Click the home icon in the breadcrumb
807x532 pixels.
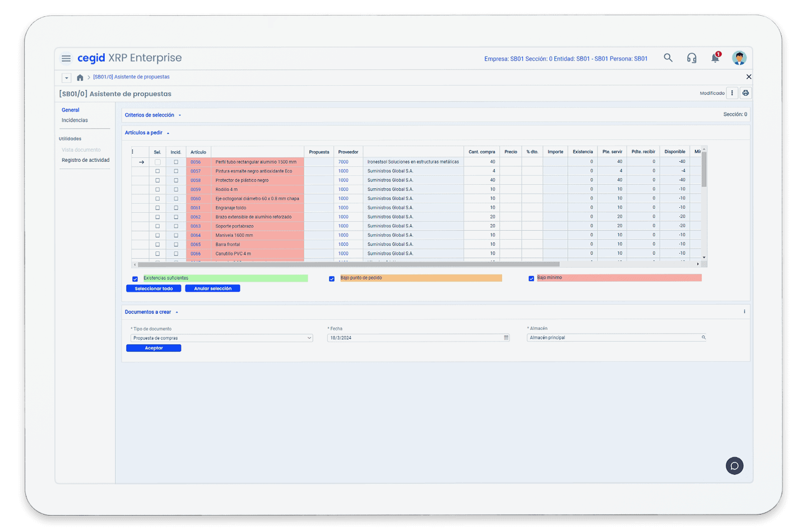(80, 77)
